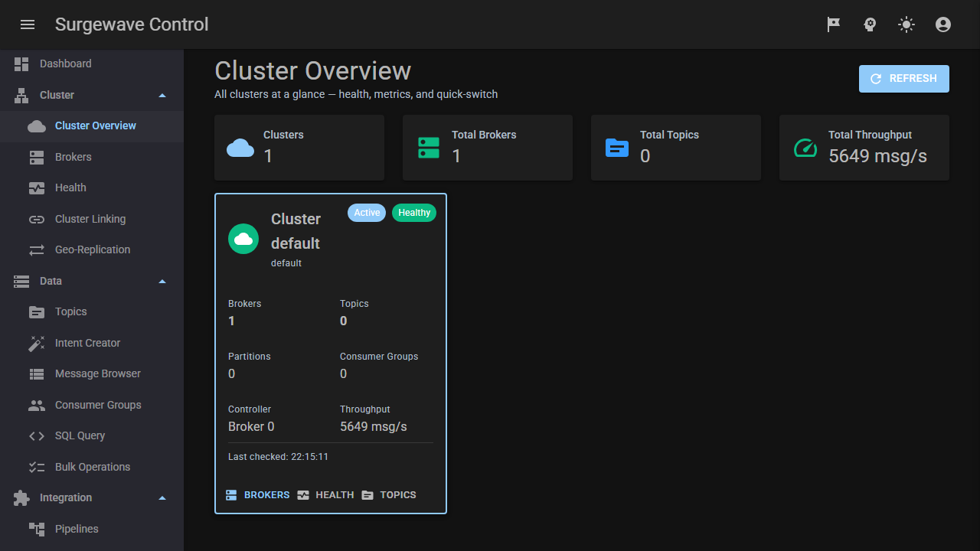Click the Bulk Operations checklist icon
This screenshot has width=980, height=551.
coord(37,468)
